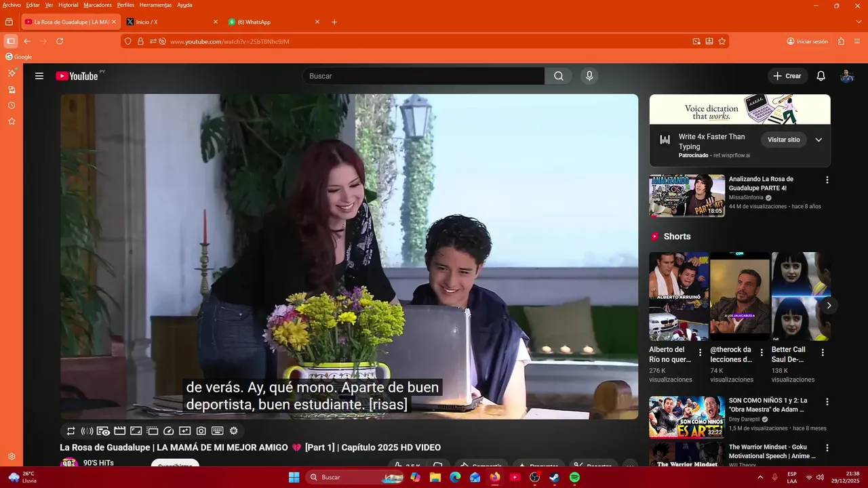Click the Crear button
The image size is (868, 488).
[787, 76]
